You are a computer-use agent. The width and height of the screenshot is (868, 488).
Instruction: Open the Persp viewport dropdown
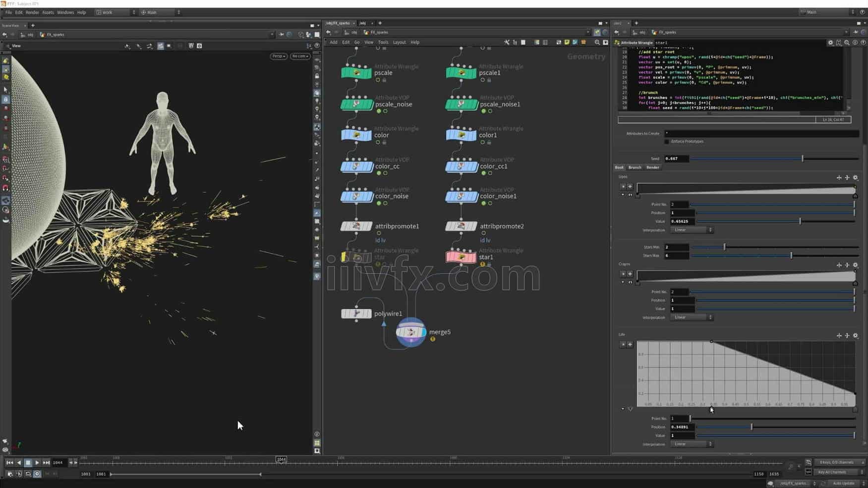[x=279, y=56]
